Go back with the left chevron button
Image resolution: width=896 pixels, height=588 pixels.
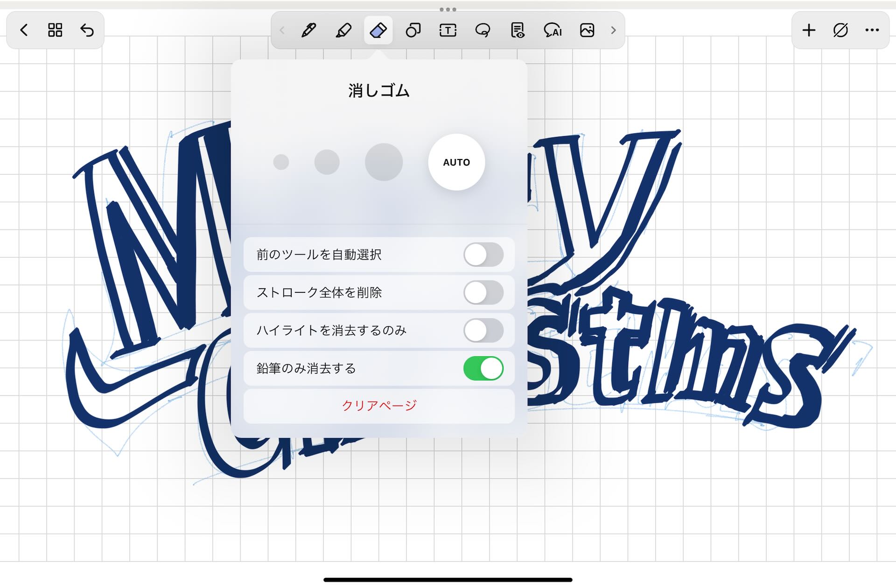pos(24,30)
